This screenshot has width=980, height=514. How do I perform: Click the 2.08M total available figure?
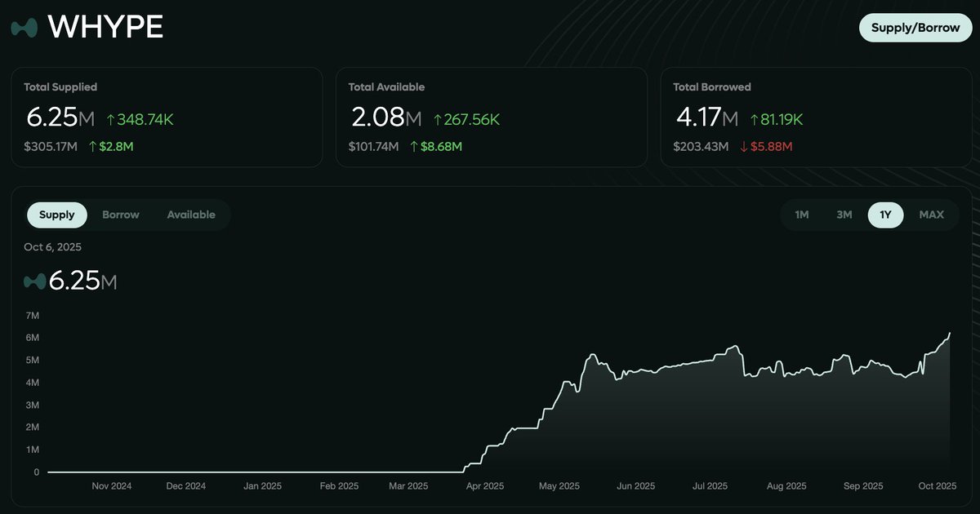click(x=386, y=118)
